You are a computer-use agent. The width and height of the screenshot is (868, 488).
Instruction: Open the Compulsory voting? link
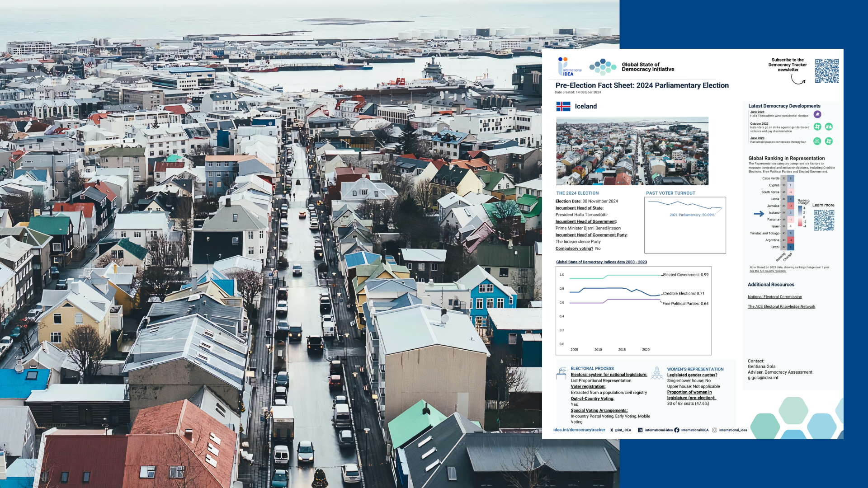click(x=574, y=249)
